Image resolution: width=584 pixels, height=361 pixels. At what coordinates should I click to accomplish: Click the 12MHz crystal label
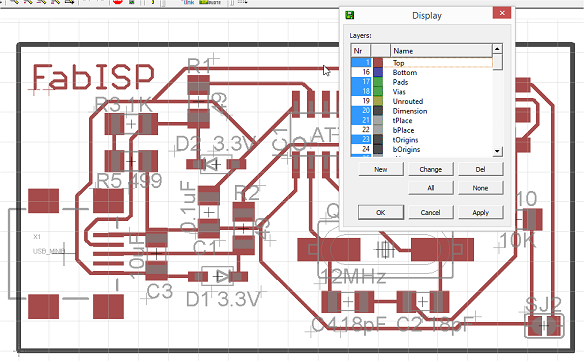pyautogui.click(x=353, y=277)
